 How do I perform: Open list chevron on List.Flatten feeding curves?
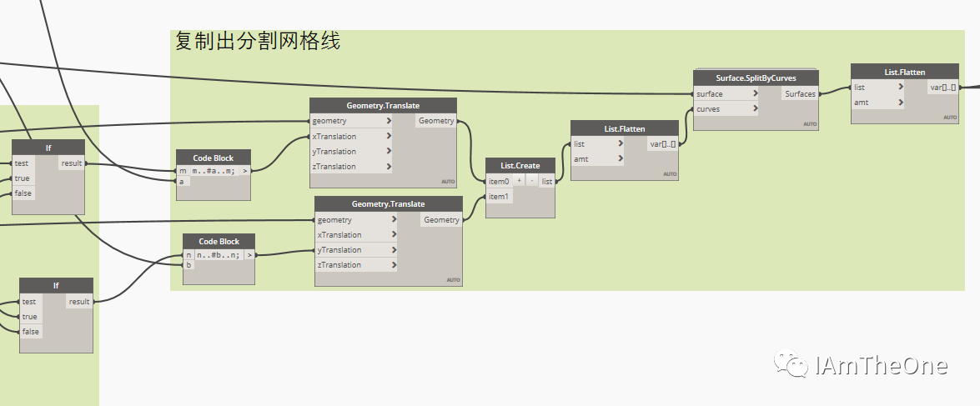pyautogui.click(x=621, y=143)
